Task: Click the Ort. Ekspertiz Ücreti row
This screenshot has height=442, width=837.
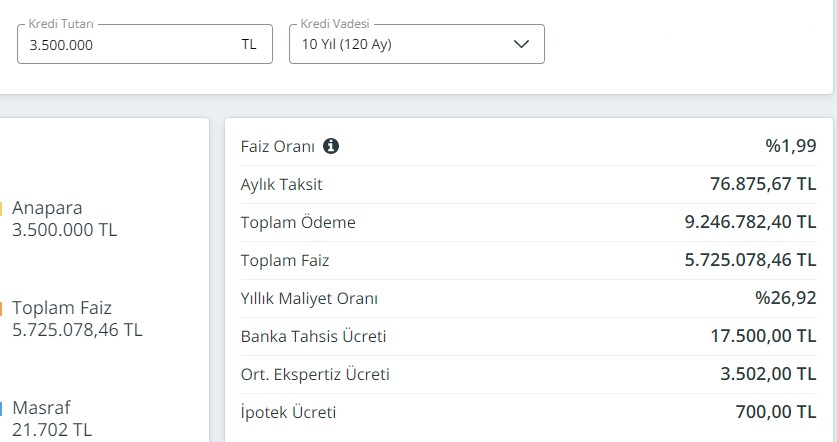Action: 528,374
